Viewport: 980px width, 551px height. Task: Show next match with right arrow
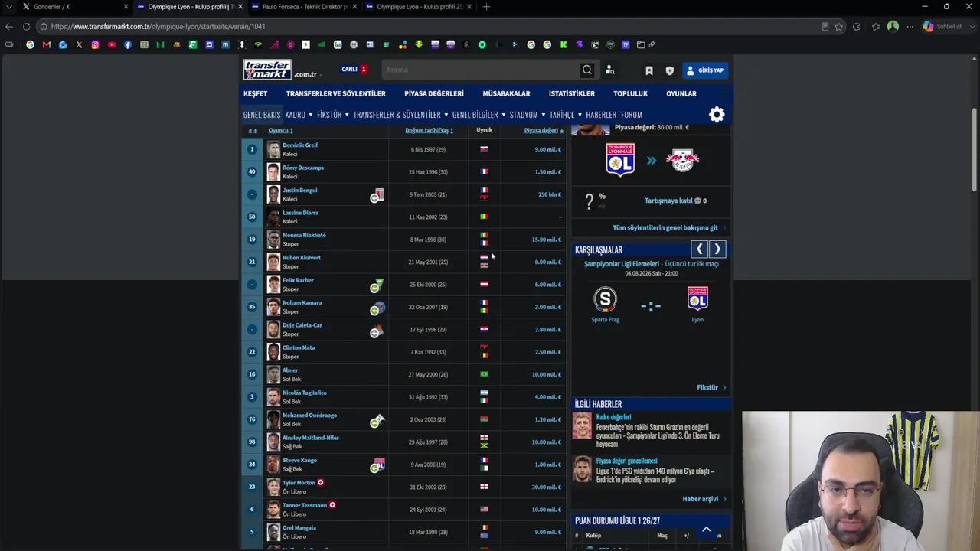[717, 249]
